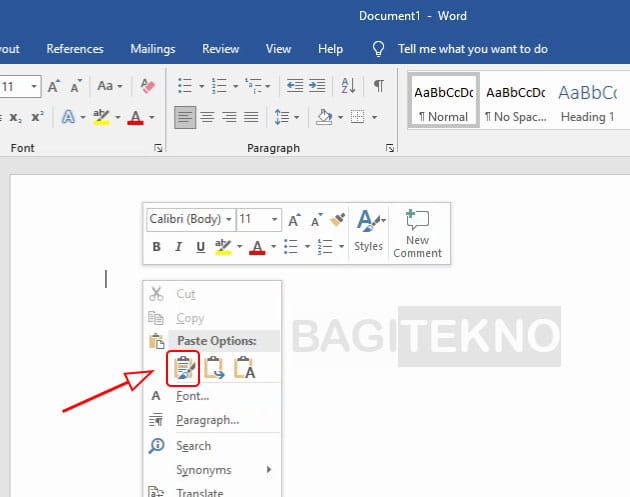Open the Styles button in mini toolbar
Viewport: 630px width, 497px height.
pyautogui.click(x=368, y=231)
